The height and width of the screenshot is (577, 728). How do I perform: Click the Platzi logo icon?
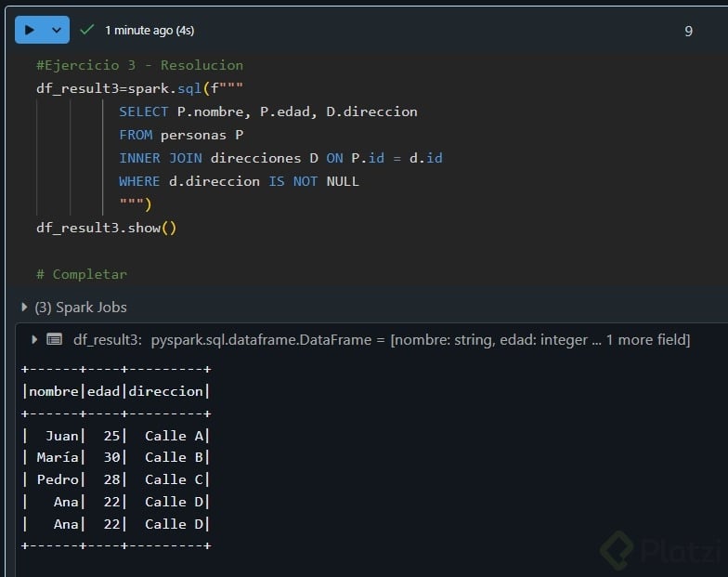617,549
